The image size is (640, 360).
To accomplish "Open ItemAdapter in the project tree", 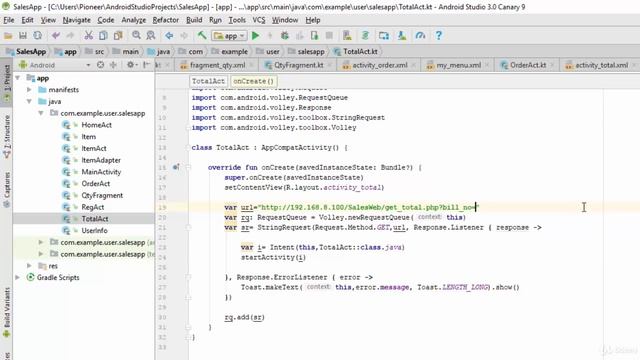I will pos(101,160).
